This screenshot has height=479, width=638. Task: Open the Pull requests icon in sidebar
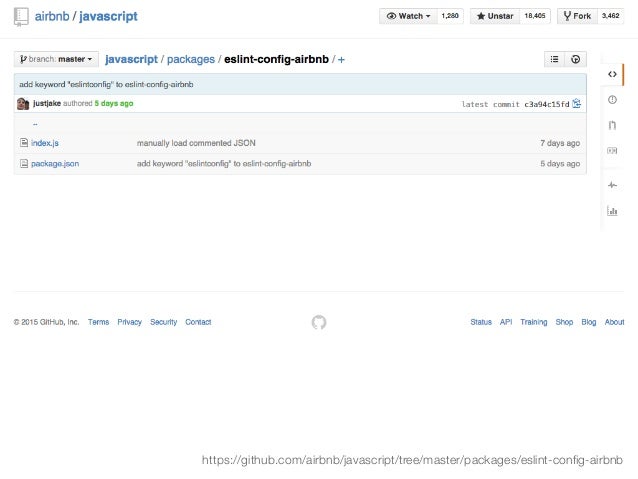[612, 125]
